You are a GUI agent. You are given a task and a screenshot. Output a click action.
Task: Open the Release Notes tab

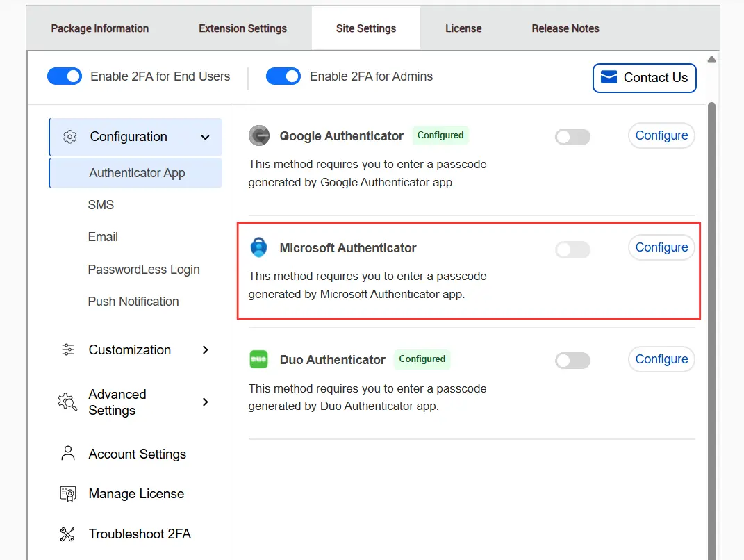(x=565, y=28)
